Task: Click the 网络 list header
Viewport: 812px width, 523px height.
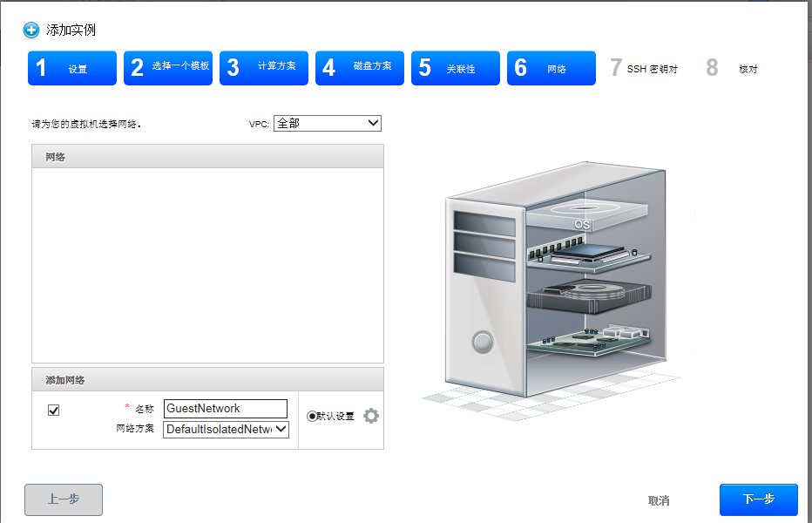Action: click(x=207, y=157)
